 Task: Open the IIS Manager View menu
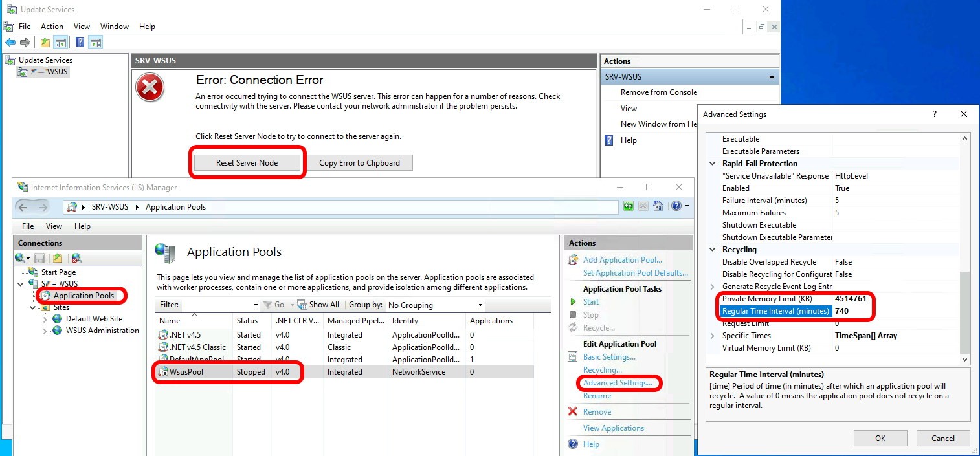pos(54,226)
